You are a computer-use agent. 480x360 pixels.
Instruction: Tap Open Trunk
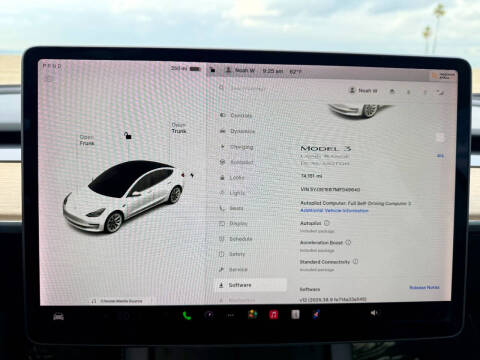click(179, 128)
